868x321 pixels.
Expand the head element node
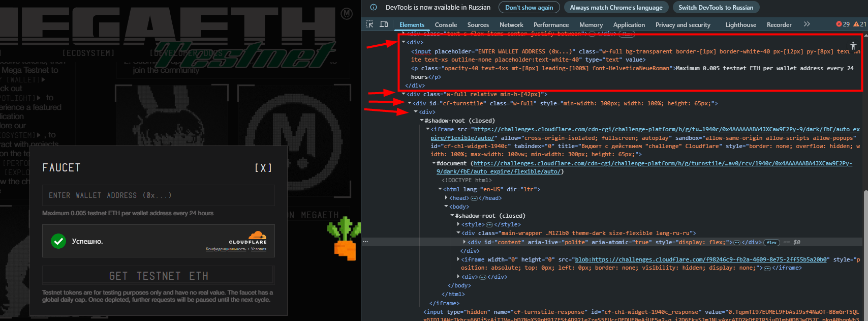(446, 198)
